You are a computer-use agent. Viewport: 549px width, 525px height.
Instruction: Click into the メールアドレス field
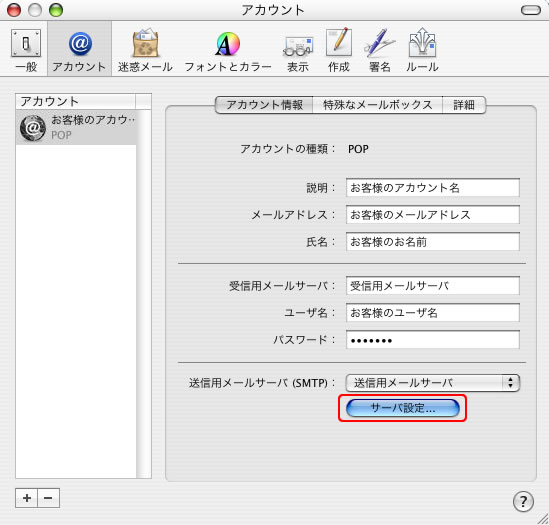pos(432,215)
